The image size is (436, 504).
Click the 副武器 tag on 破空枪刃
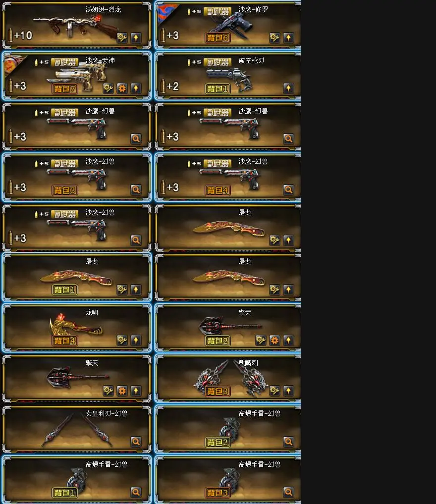(x=218, y=62)
